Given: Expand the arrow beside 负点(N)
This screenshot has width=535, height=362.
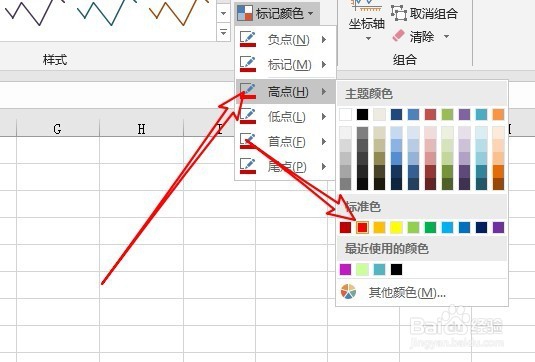Looking at the screenshot, I should 324,40.
